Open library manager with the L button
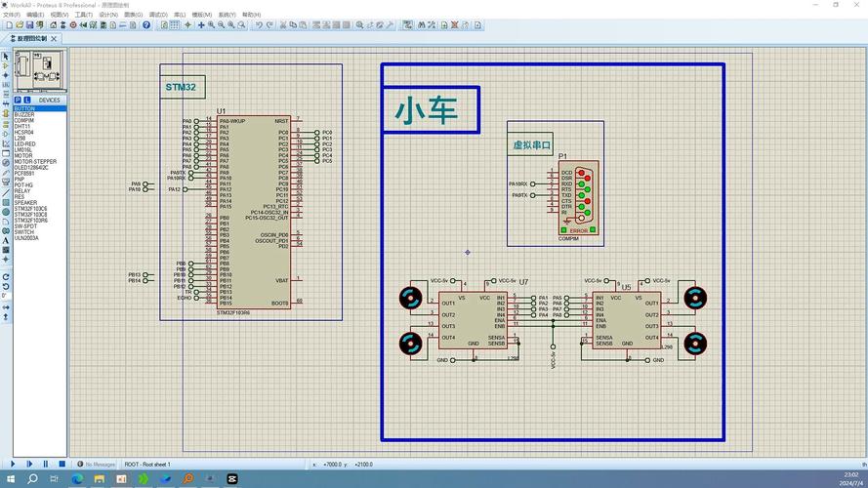 (27, 100)
